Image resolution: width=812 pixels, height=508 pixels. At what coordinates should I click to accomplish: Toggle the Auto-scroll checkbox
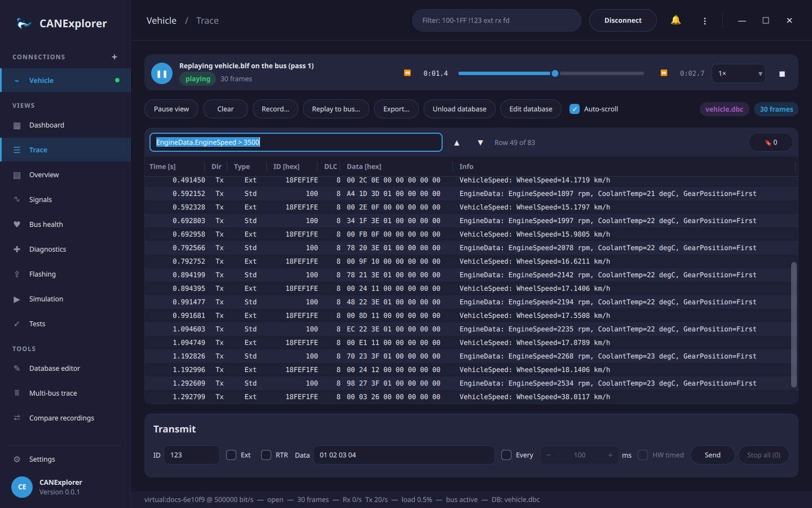(x=575, y=109)
